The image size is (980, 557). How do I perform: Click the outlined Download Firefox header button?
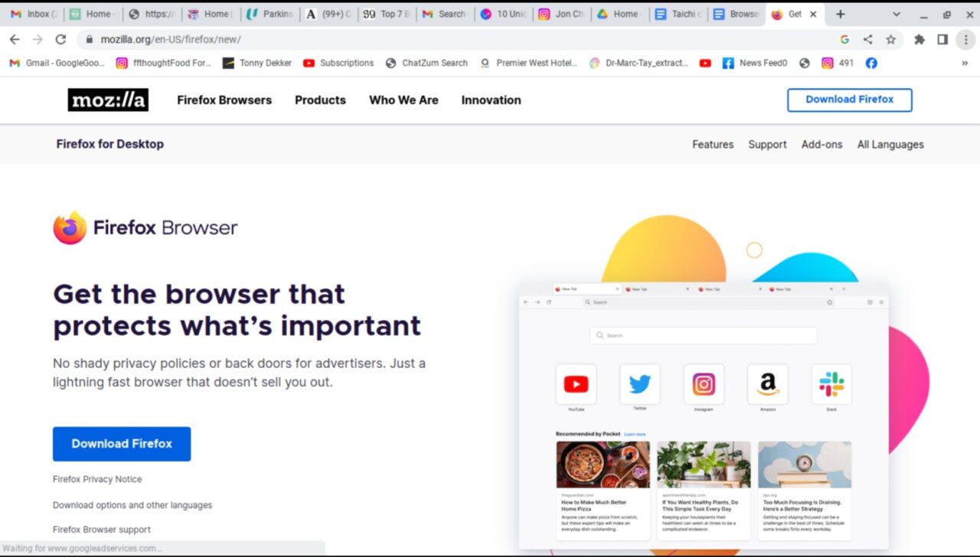(x=850, y=99)
